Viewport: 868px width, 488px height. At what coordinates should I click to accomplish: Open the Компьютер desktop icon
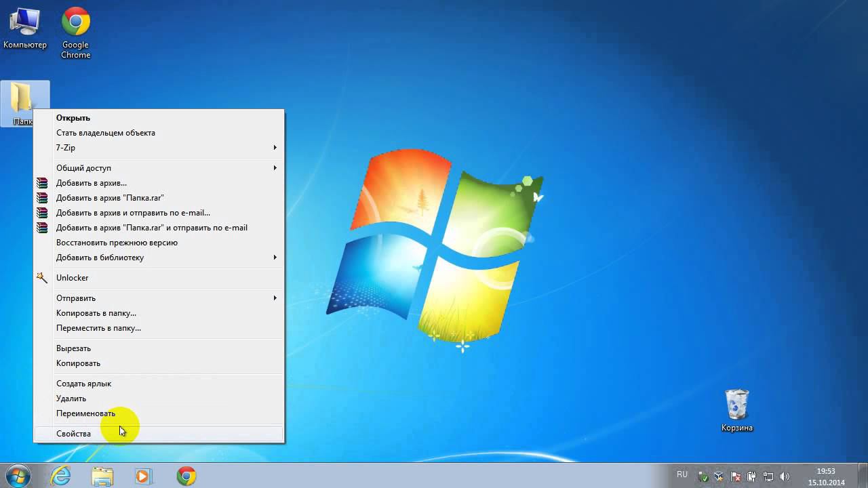click(25, 28)
